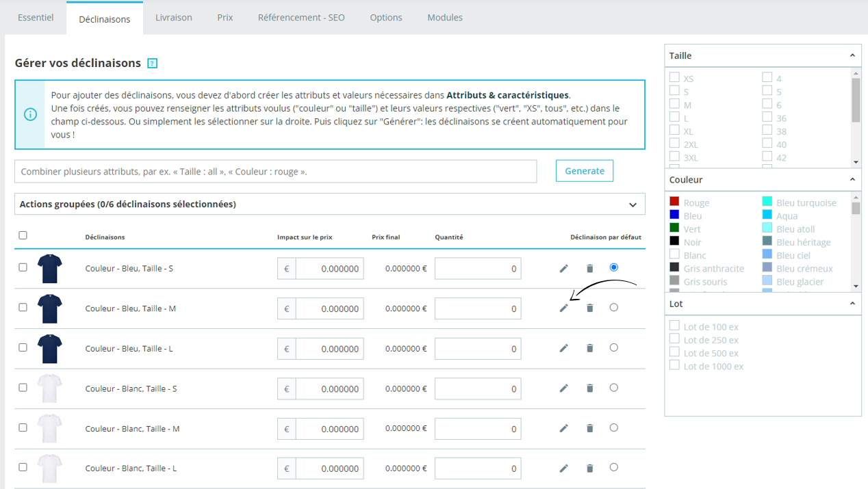Click the combine attributes input field
Screen dimensions: 868x489
click(275, 172)
